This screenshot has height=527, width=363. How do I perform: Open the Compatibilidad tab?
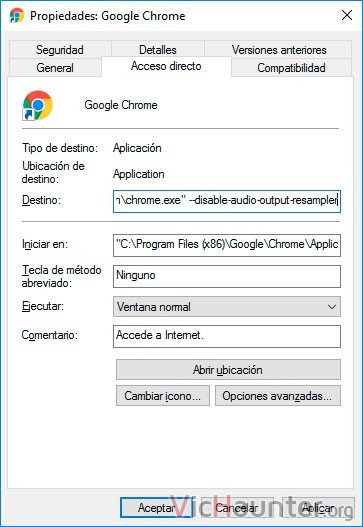(x=291, y=68)
